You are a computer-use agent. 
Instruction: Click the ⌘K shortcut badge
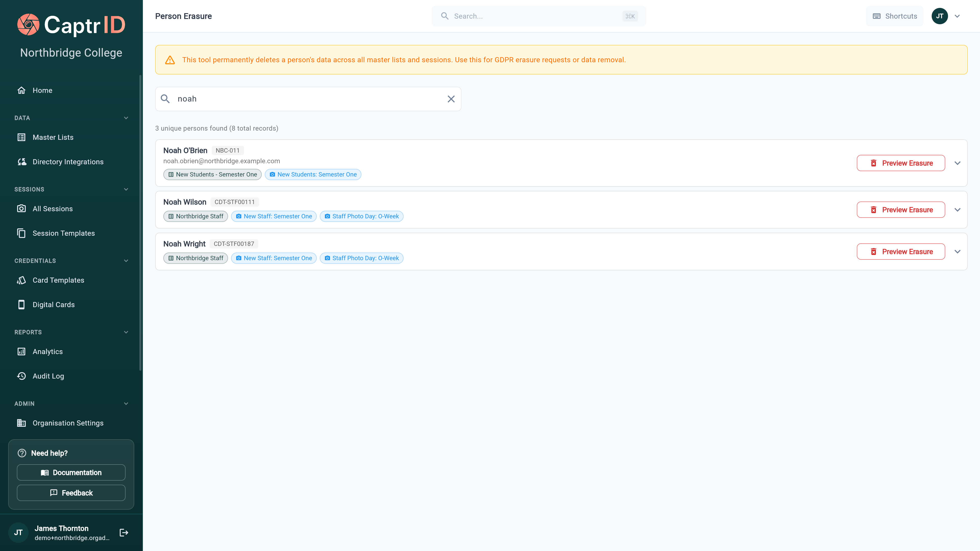point(630,16)
